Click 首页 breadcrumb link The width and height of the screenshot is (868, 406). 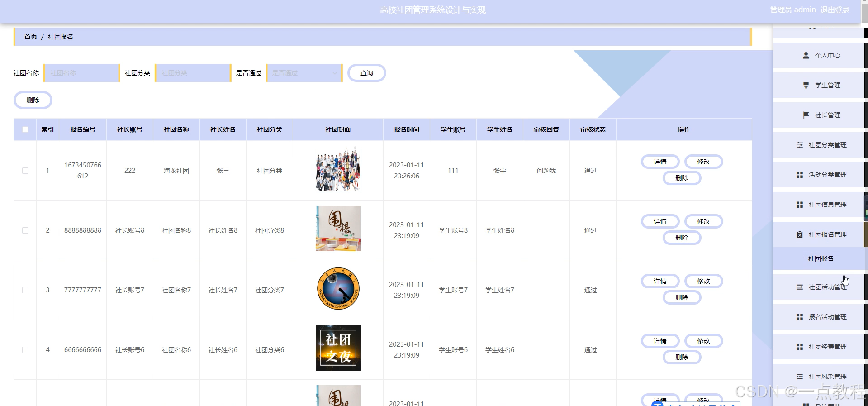31,37
